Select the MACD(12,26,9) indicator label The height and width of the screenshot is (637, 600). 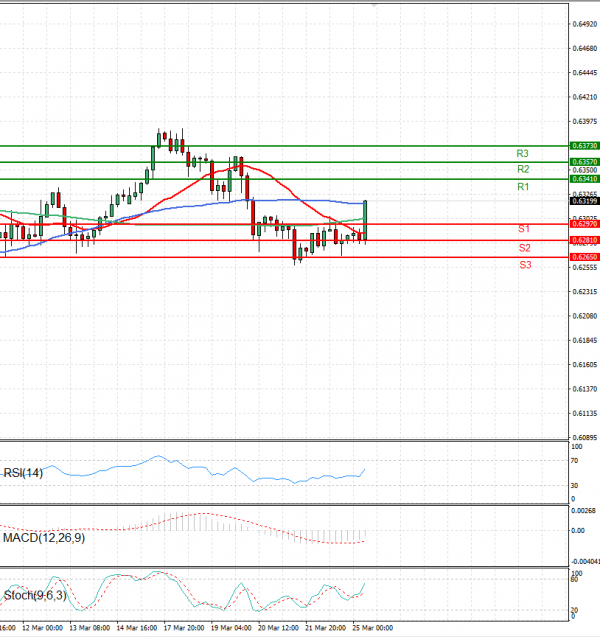point(44,538)
